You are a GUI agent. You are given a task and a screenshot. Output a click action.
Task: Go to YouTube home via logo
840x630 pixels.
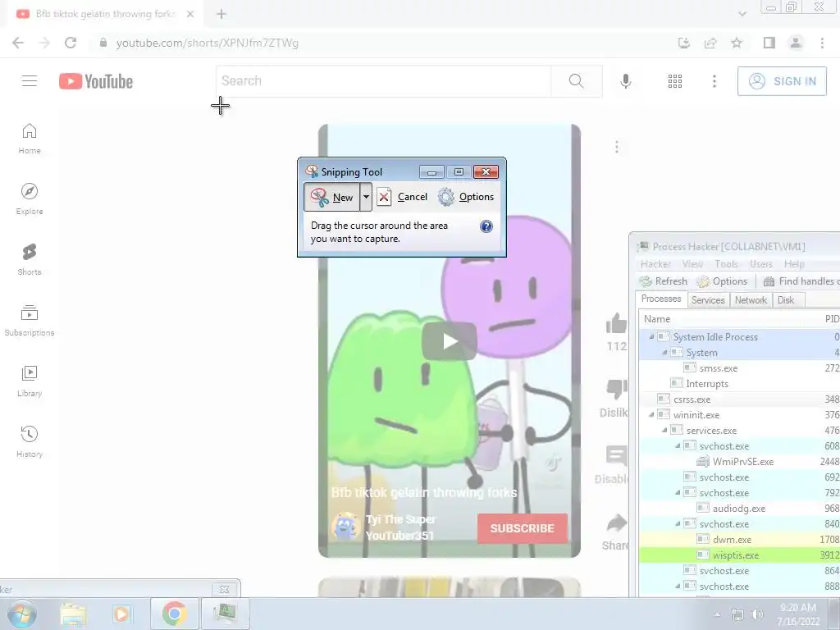coord(96,81)
